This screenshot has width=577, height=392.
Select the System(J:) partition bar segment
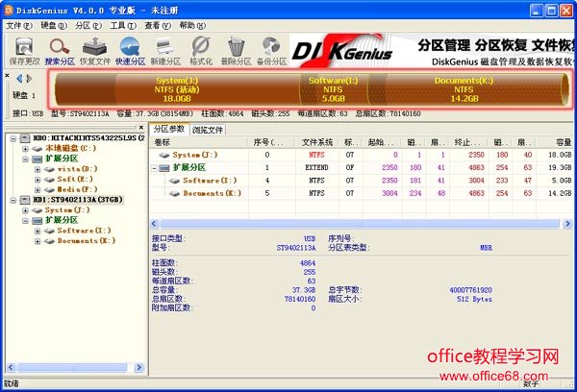click(177, 89)
